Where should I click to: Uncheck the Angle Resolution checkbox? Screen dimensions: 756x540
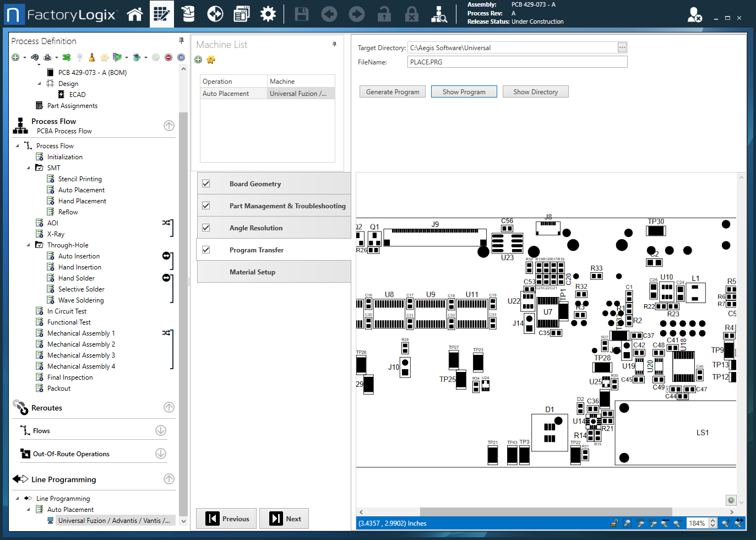pyautogui.click(x=206, y=228)
